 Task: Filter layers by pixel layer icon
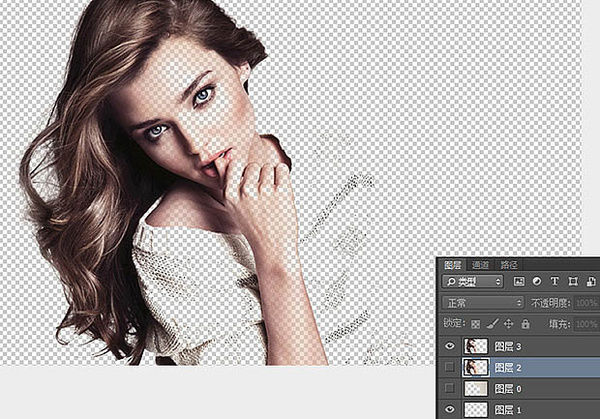pos(519,283)
